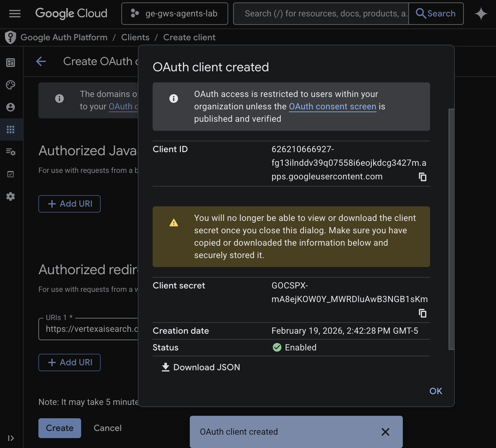Open the OAuth consent screen link
The width and height of the screenshot is (496, 448).
click(x=332, y=107)
